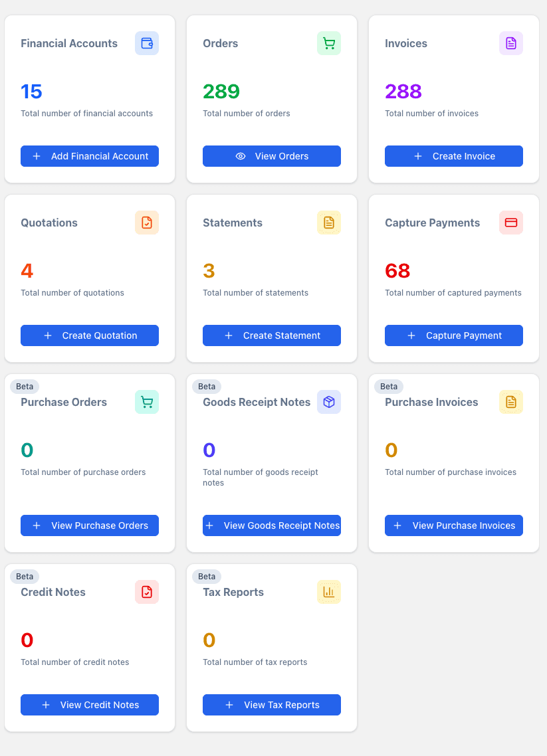Open View Tax Reports
This screenshot has width=547, height=756.
[271, 705]
